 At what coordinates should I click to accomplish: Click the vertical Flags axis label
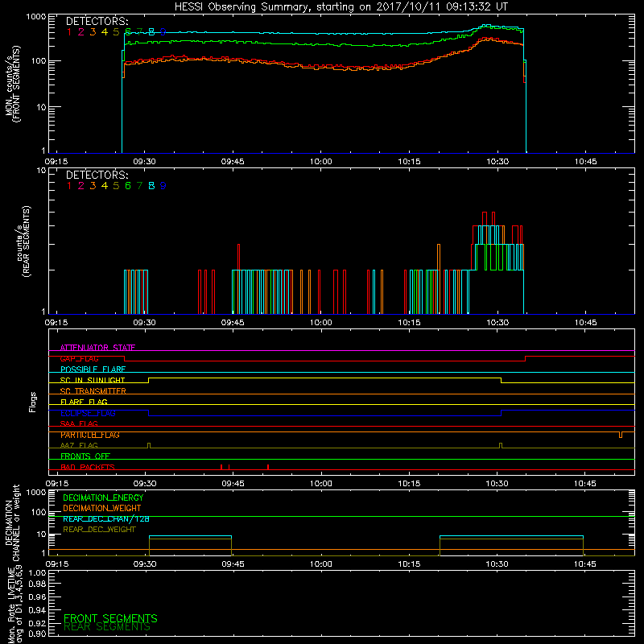pyautogui.click(x=32, y=402)
